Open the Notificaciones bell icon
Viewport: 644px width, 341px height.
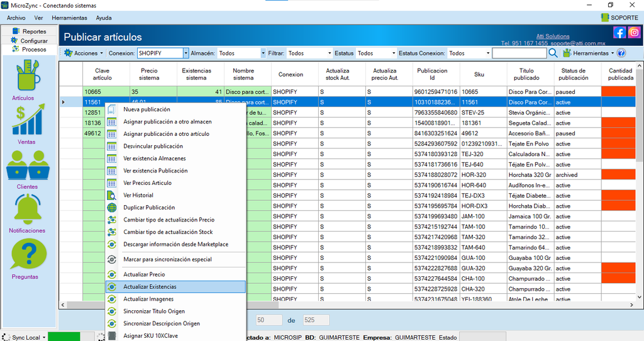[x=28, y=209]
